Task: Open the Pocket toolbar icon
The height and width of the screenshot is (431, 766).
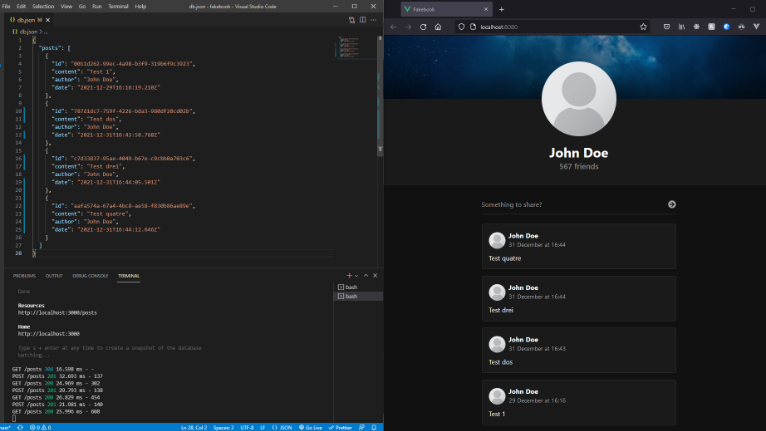Action: click(667, 27)
